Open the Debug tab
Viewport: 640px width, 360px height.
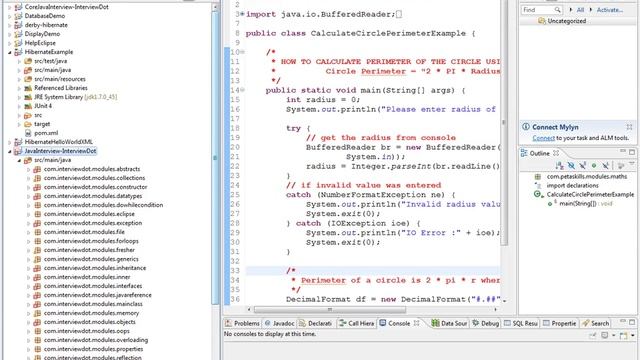click(x=485, y=323)
